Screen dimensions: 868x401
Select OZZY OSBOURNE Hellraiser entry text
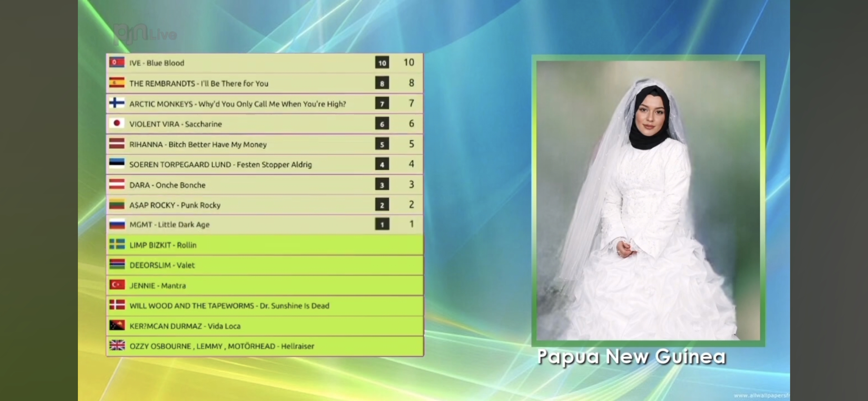tap(222, 346)
